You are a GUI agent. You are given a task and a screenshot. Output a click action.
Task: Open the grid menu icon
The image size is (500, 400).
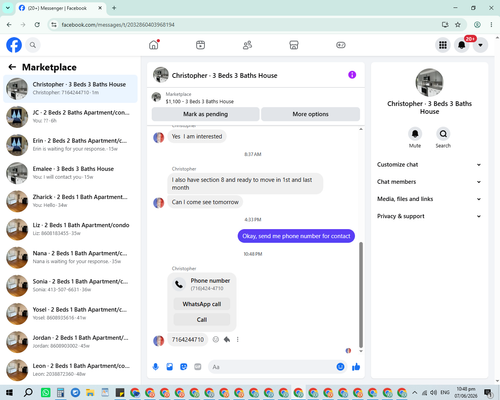click(x=443, y=45)
